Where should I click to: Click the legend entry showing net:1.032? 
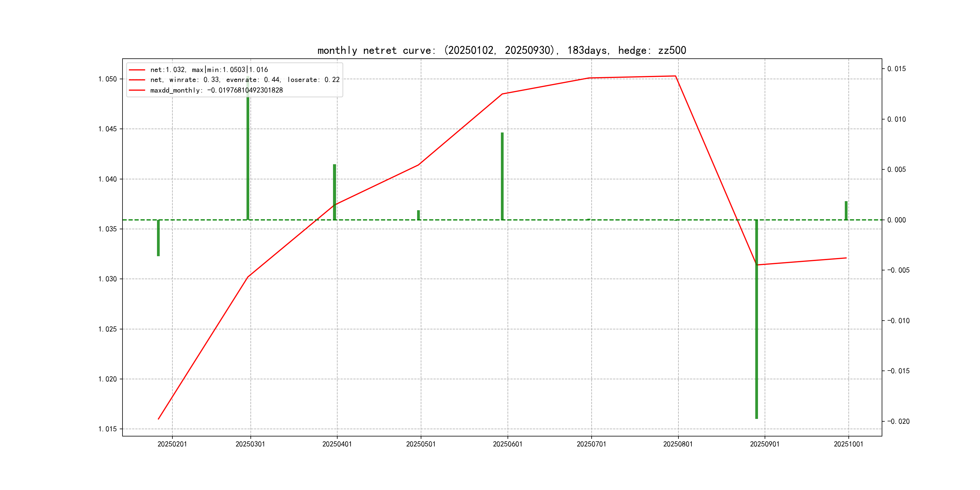tap(209, 70)
